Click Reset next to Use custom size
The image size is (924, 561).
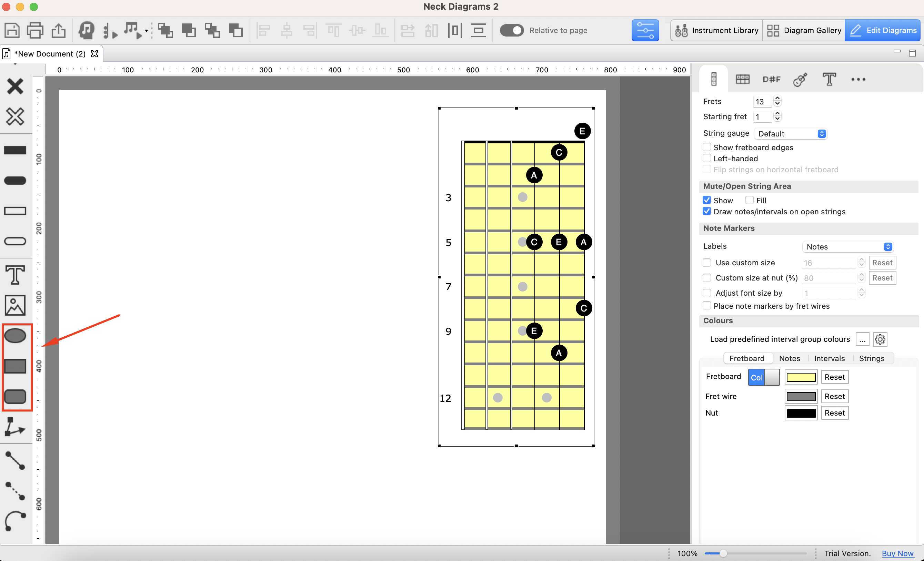(882, 263)
